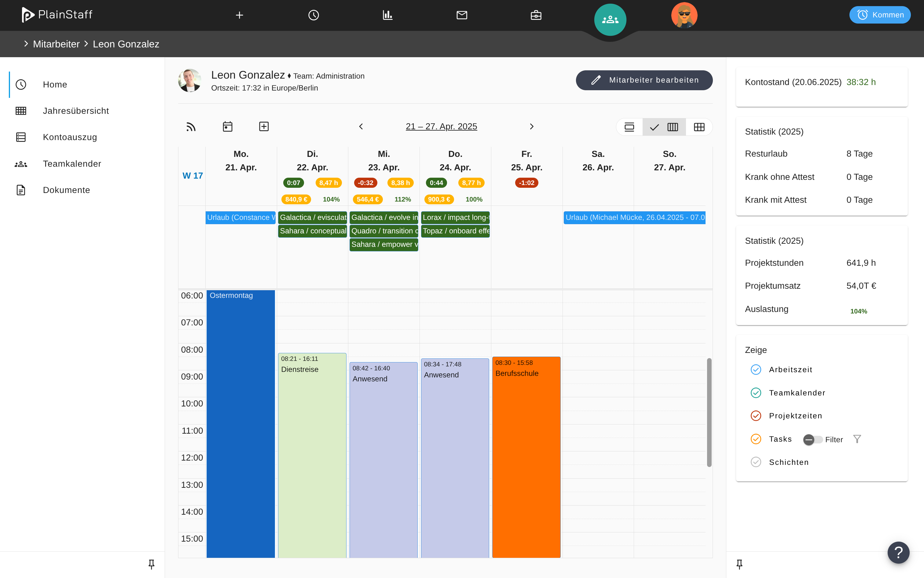This screenshot has height=578, width=924.
Task: Click the help question mark button
Action: (x=898, y=552)
